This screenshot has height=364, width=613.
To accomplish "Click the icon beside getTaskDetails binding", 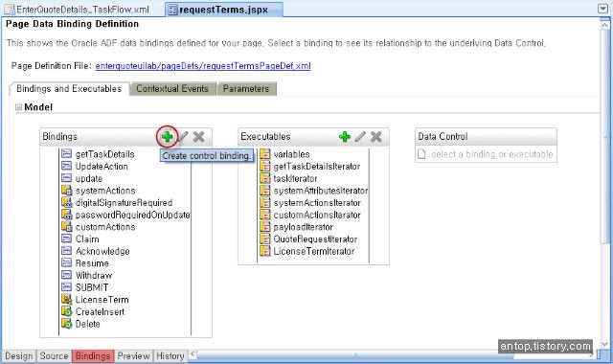I will coord(67,153).
